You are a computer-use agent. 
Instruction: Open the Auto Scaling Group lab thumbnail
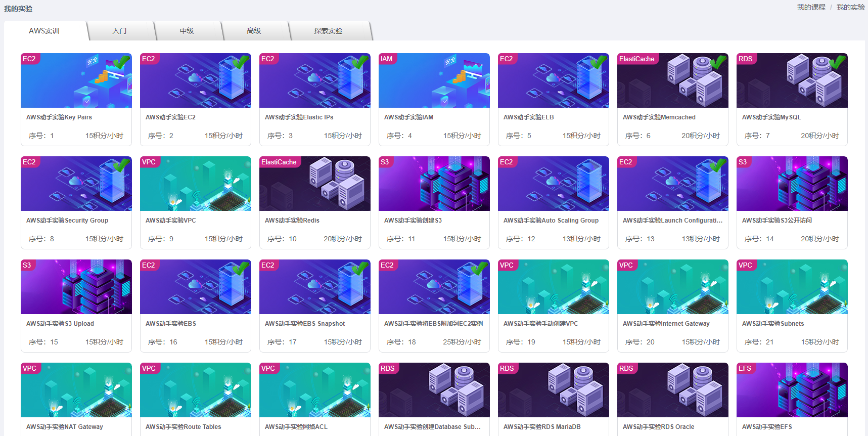[553, 184]
